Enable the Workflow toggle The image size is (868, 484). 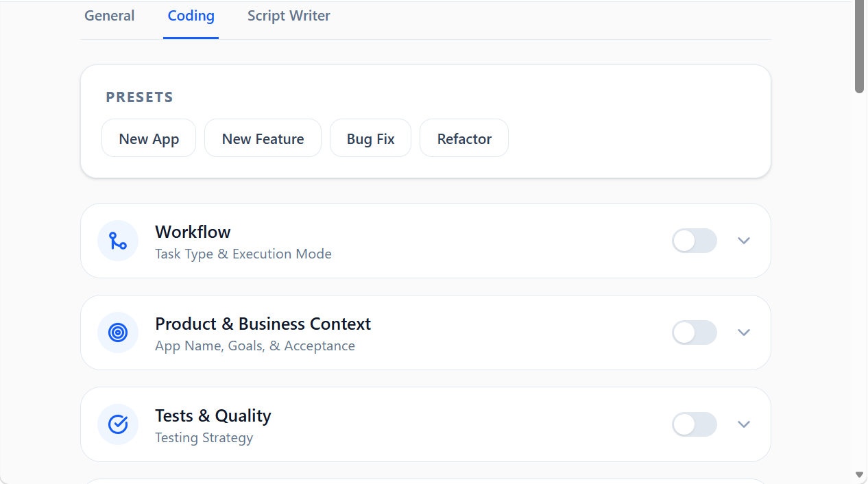click(694, 241)
